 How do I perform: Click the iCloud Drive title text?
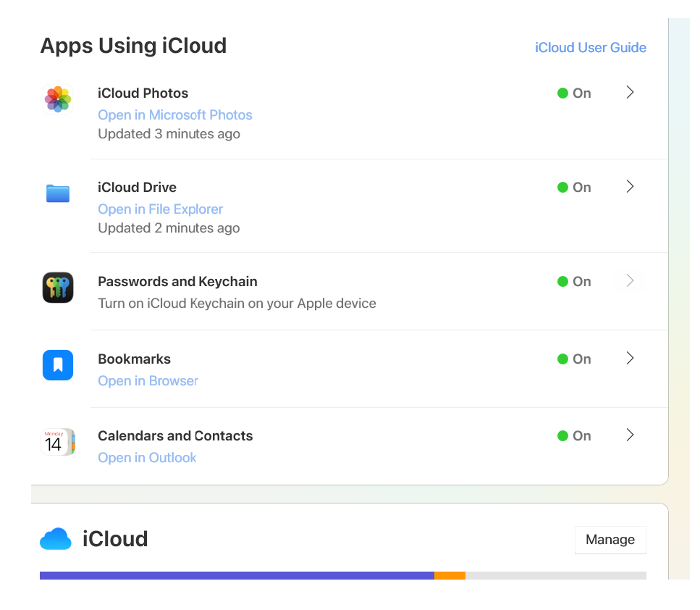coord(137,187)
